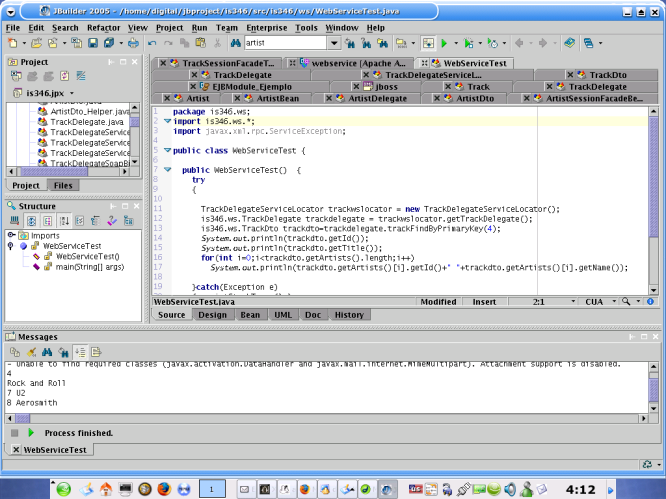
Task: Toggle word-wrap button in Messages toolbar
Action: 94,352
